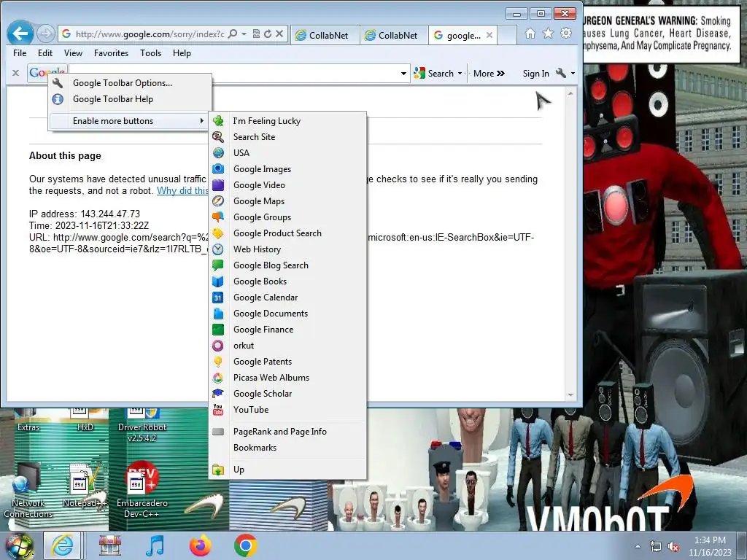
Task: Select Bookmarks in the submenu
Action: pos(255,448)
